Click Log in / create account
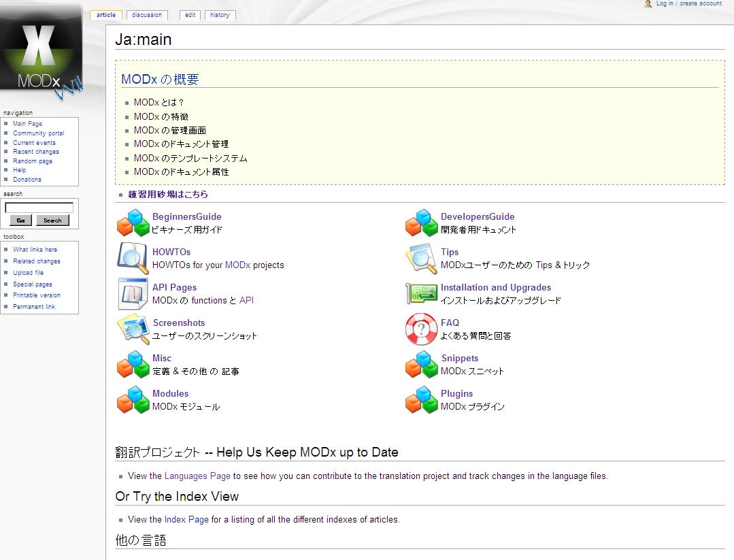This screenshot has height=560, width=734. (688, 4)
